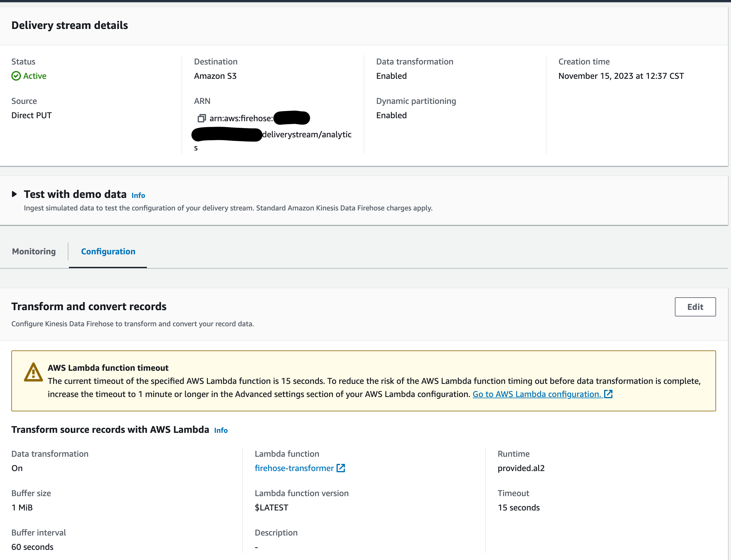Click the warning triangle in timeout alert
Screen dimensions: 731x560
pos(33,372)
